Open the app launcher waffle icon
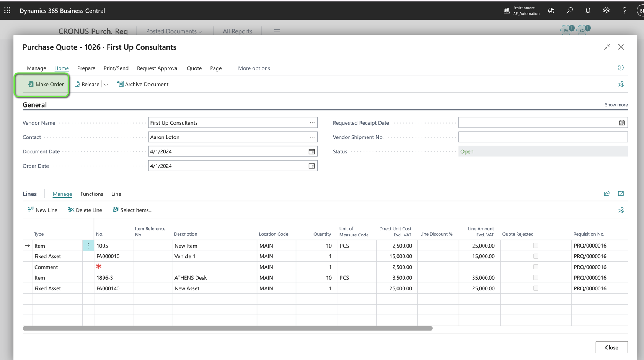This screenshot has height=360, width=644. tap(7, 10)
